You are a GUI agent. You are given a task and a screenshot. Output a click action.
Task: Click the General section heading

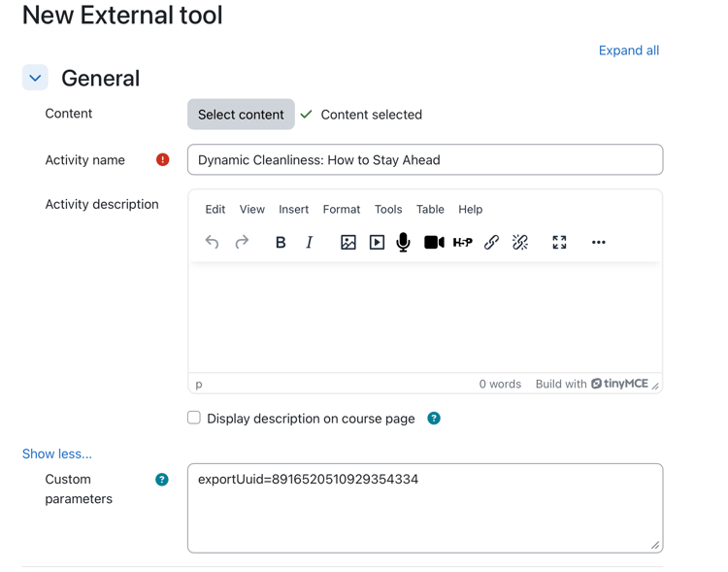100,78
